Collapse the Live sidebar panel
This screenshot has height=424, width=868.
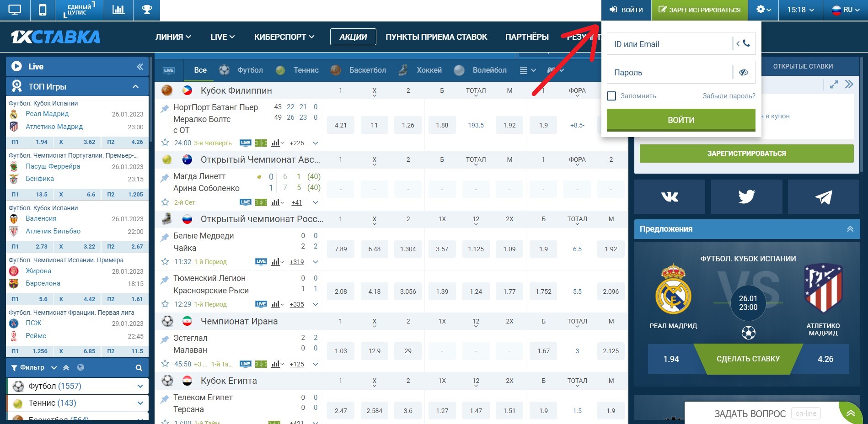click(x=140, y=67)
